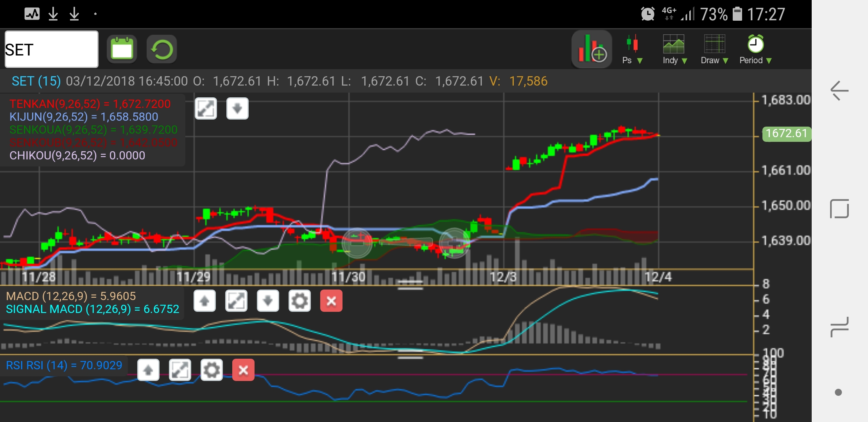Move MACD panel up
The height and width of the screenshot is (422, 868).
coord(204,301)
